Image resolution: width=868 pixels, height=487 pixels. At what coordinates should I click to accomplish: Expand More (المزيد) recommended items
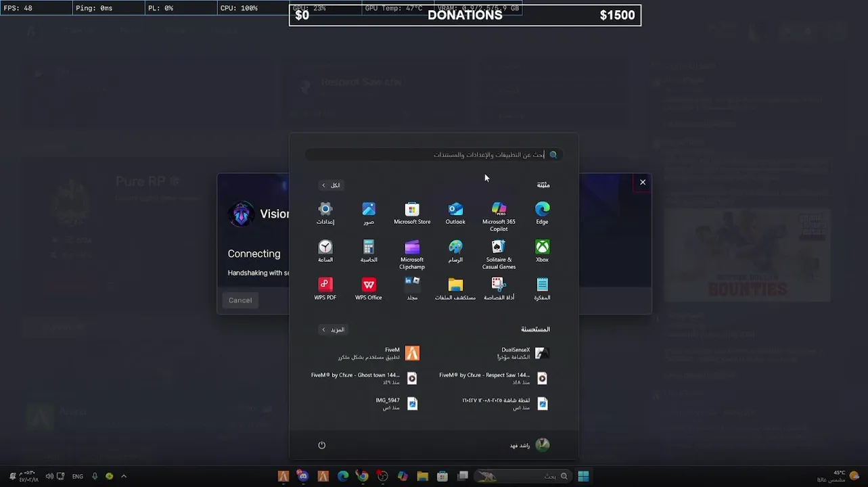coord(333,329)
